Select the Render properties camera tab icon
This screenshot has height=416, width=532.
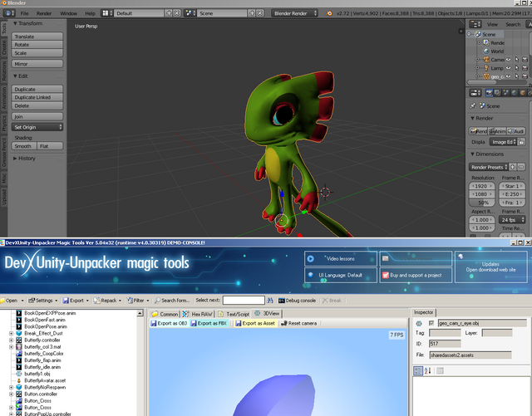[x=489, y=92]
